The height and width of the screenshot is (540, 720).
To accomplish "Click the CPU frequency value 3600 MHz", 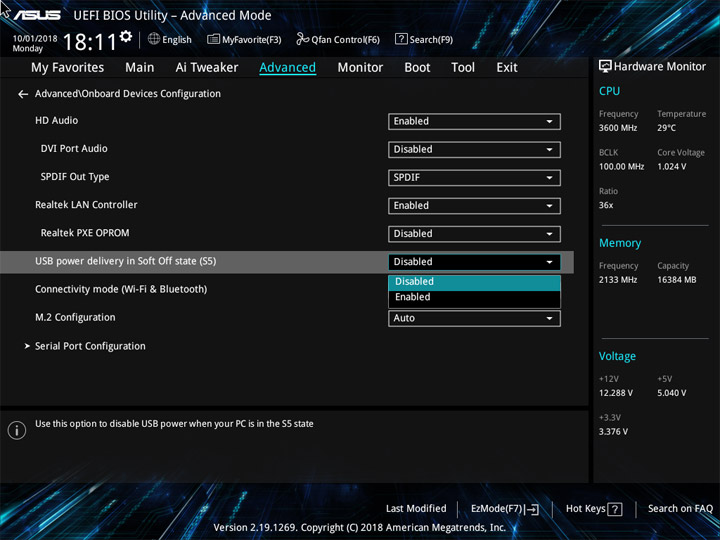I will (618, 128).
